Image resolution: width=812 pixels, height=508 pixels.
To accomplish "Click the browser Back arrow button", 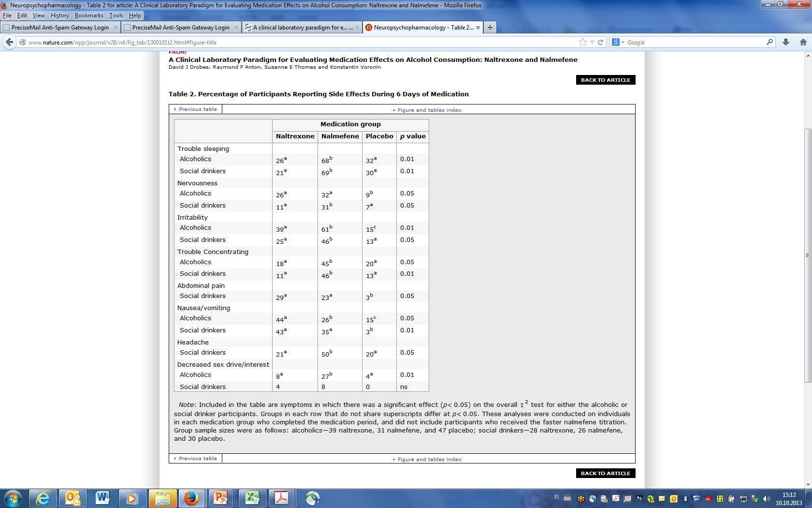I will pyautogui.click(x=9, y=42).
